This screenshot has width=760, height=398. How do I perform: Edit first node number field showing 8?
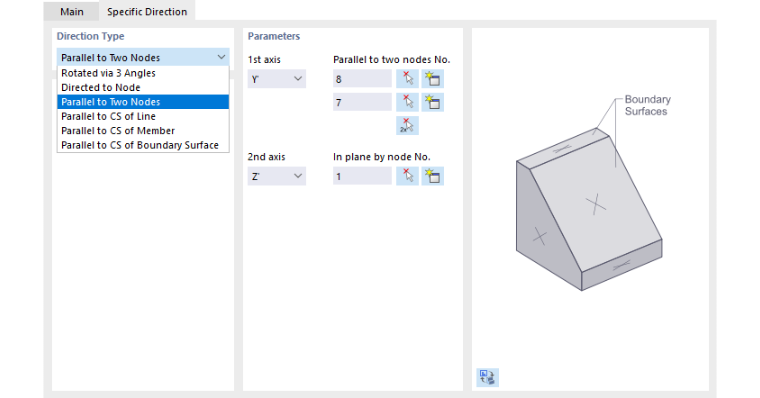coord(362,79)
